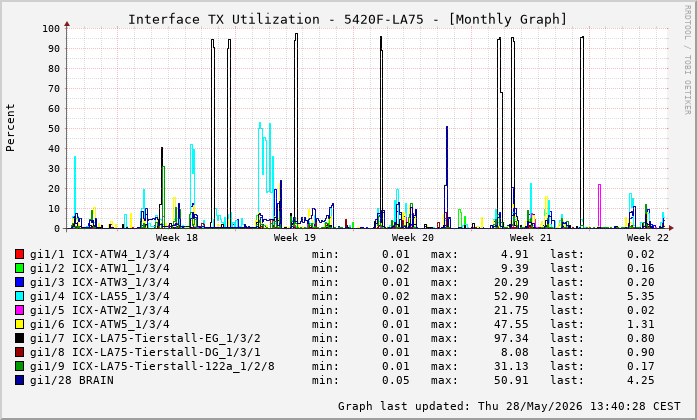The image size is (697, 420).
Task: Select legend label gi1/6 ICX-ATW5_1/3/4
Action: (x=100, y=324)
